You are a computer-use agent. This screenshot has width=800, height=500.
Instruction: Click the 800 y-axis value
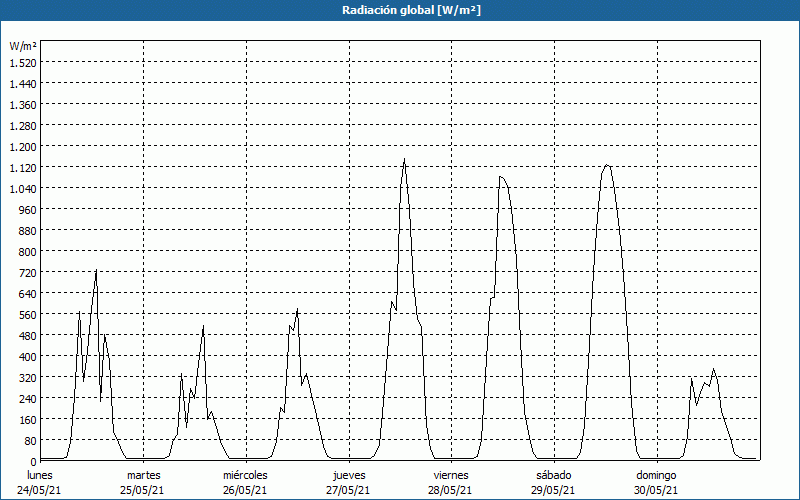[28, 252]
